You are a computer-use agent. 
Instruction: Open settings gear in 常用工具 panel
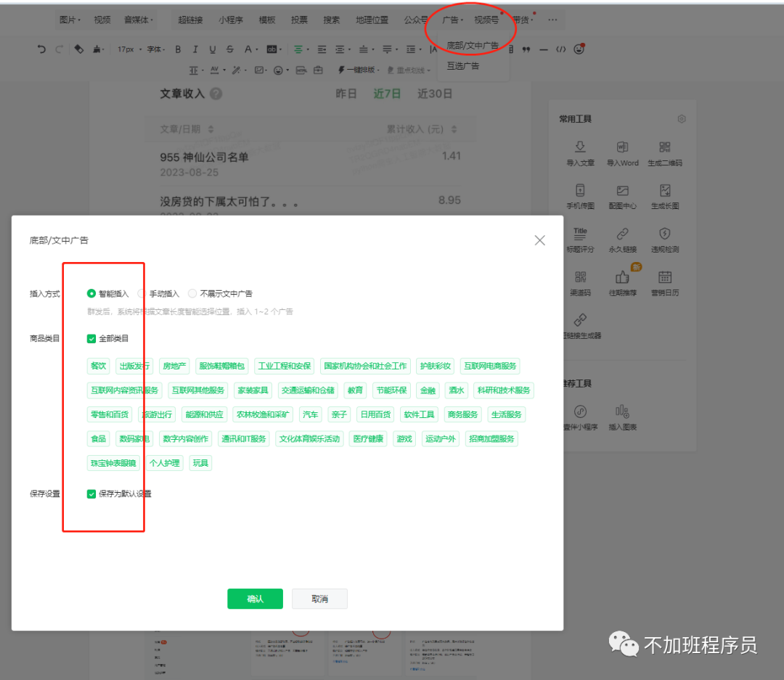coord(682,119)
